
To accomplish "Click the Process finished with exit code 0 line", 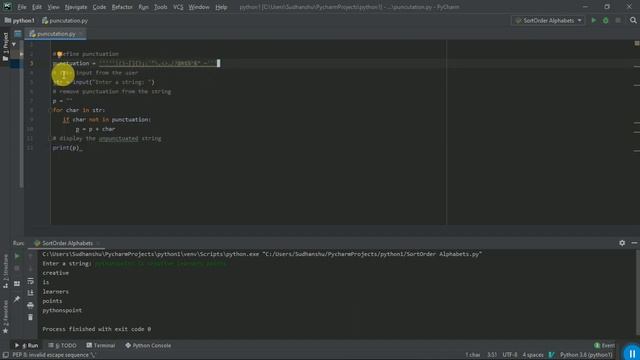I will 97,329.
